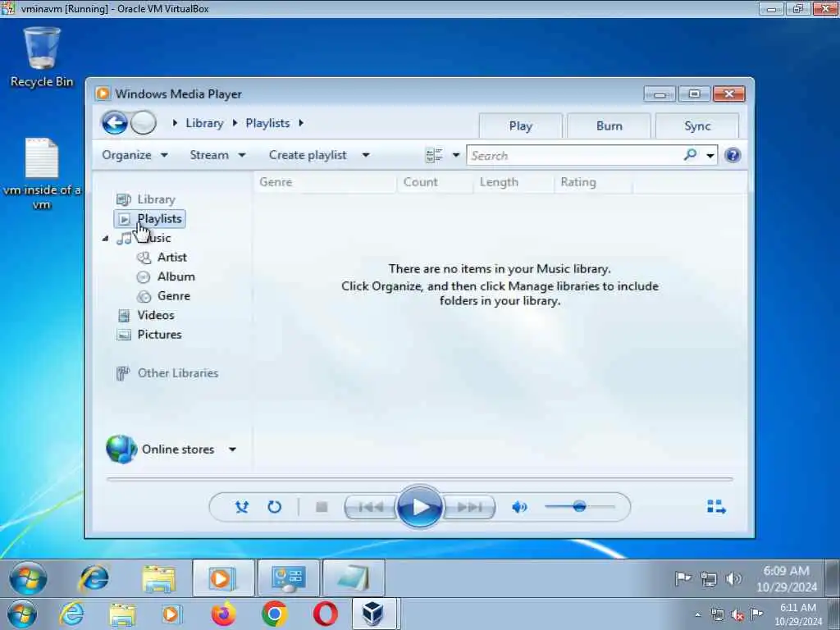Turn shuffle on in the player controls
Viewport: 840px width, 630px height.
coord(242,507)
